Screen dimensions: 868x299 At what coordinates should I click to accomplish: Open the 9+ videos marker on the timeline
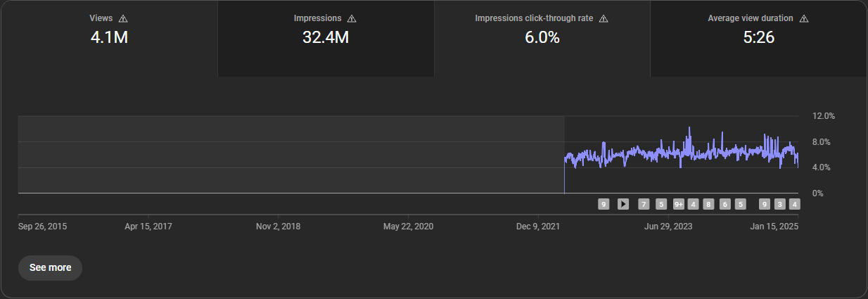(679, 204)
